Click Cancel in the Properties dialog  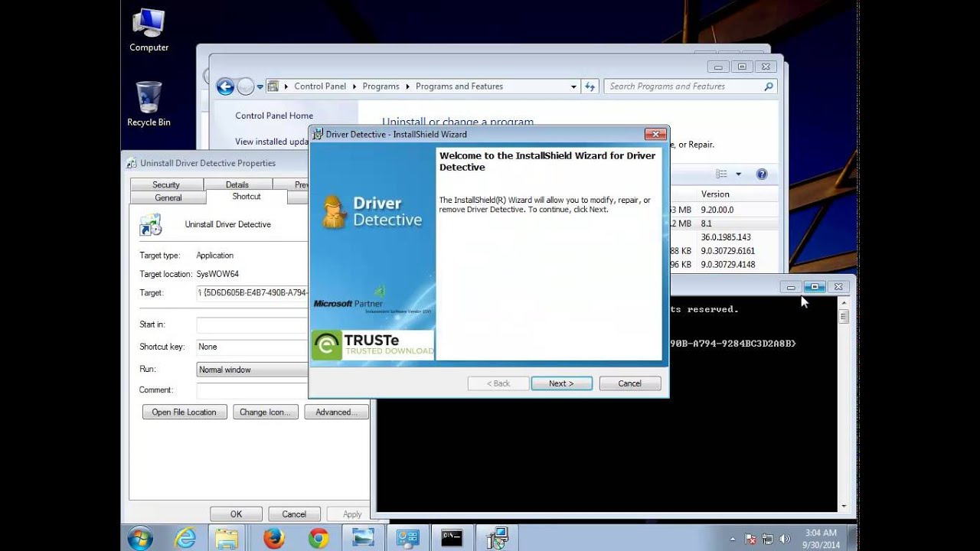coord(294,514)
